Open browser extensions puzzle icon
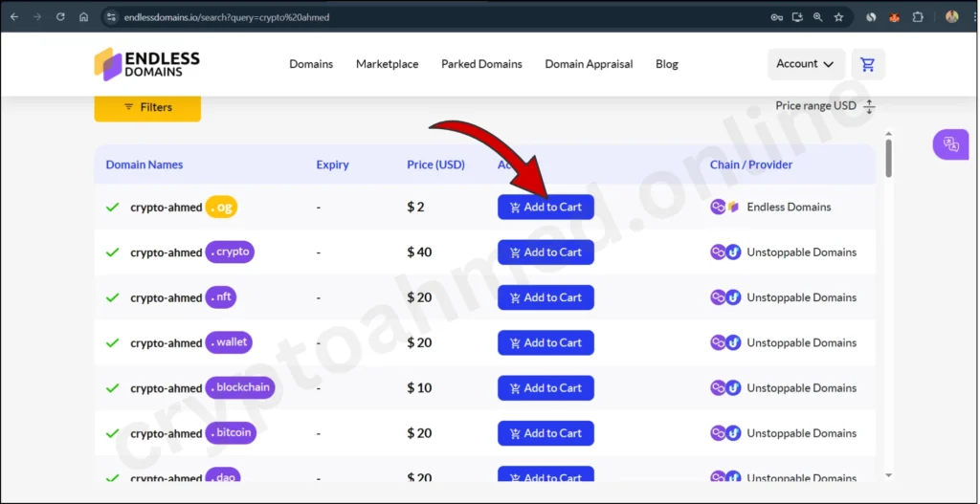The image size is (980, 504). pyautogui.click(x=918, y=17)
